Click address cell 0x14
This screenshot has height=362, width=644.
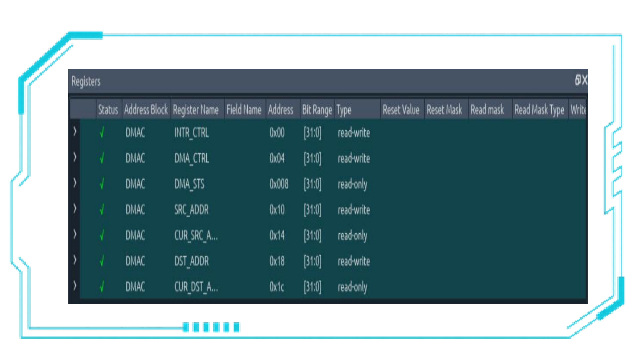277,235
